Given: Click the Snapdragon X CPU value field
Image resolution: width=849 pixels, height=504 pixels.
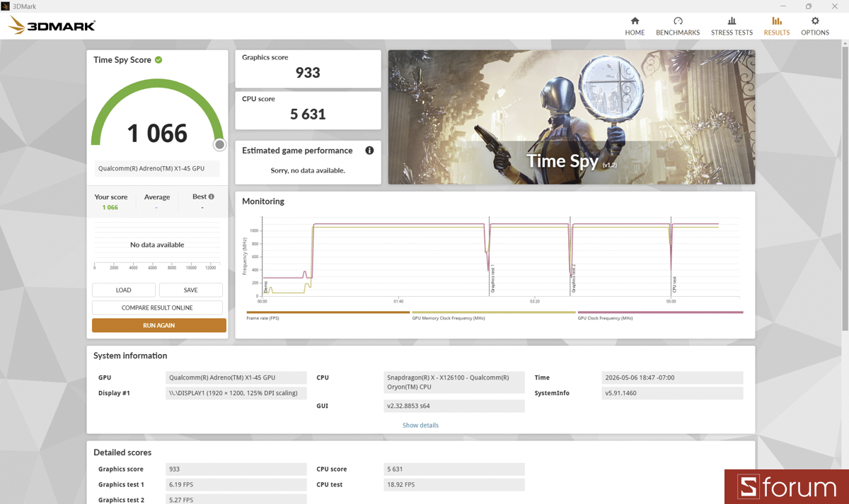Looking at the screenshot, I should (454, 382).
